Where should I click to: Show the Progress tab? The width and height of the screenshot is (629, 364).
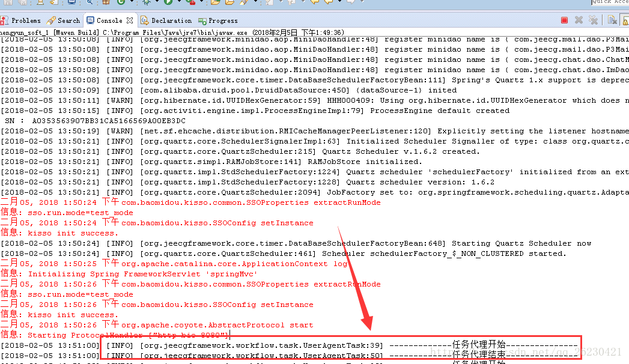pyautogui.click(x=219, y=20)
